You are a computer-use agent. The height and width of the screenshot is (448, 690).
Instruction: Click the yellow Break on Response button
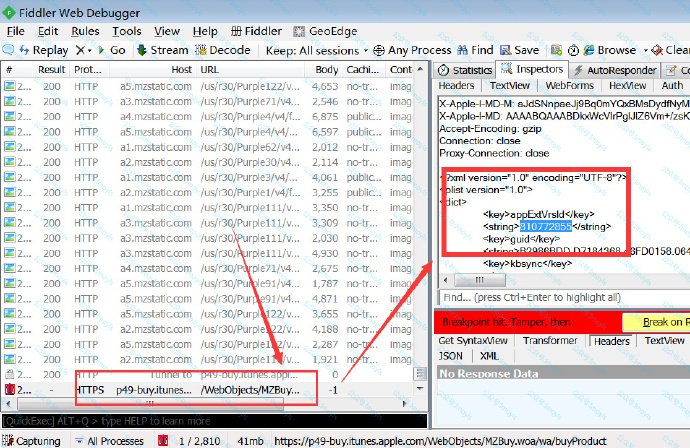(656, 323)
